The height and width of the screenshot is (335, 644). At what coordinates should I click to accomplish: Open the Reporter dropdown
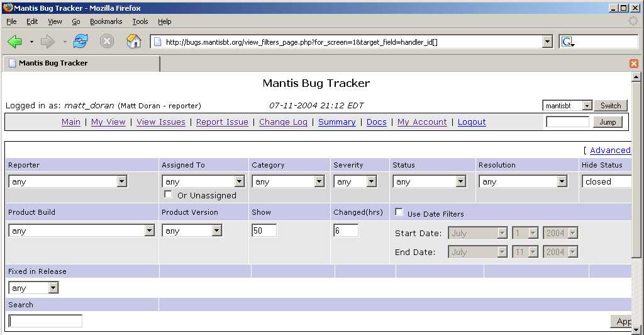coord(68,181)
